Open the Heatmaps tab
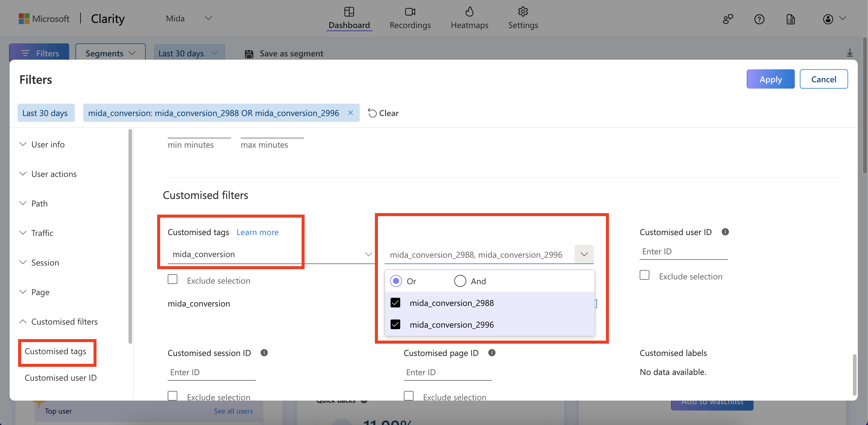868x425 pixels. 469,18
